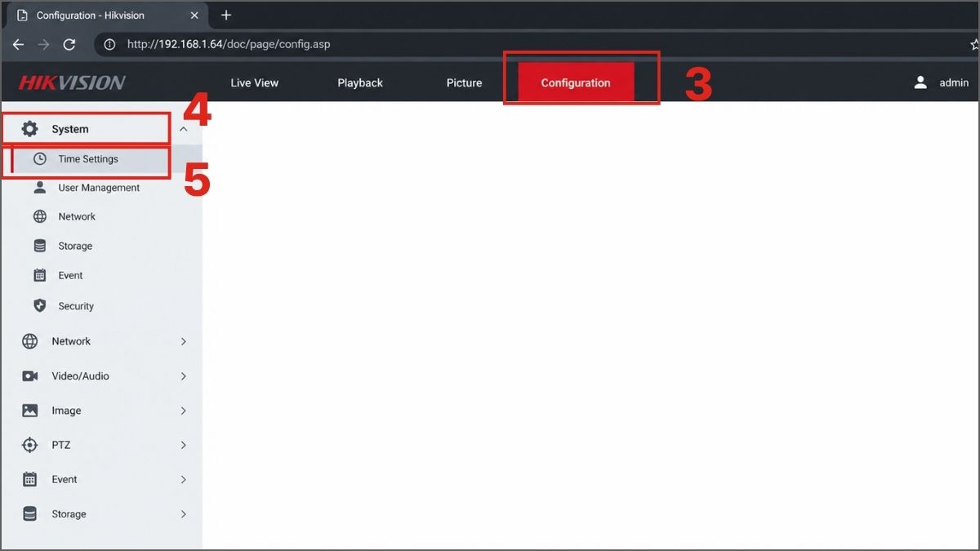This screenshot has width=980, height=551.
Task: Expand the Event section chevron
Action: pyautogui.click(x=184, y=480)
